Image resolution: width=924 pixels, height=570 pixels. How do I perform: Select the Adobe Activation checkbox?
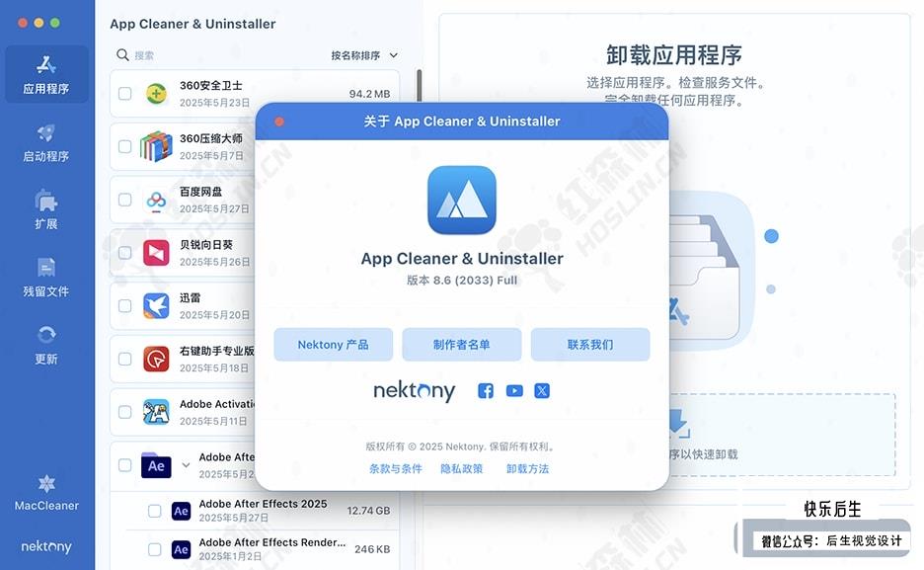click(125, 411)
